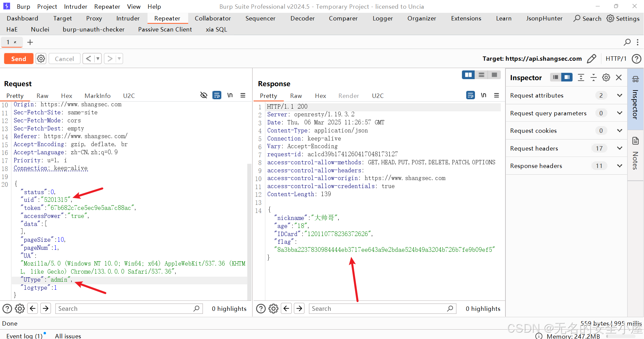Click Response search input field
Screen dimensions: 644x339
click(382, 308)
